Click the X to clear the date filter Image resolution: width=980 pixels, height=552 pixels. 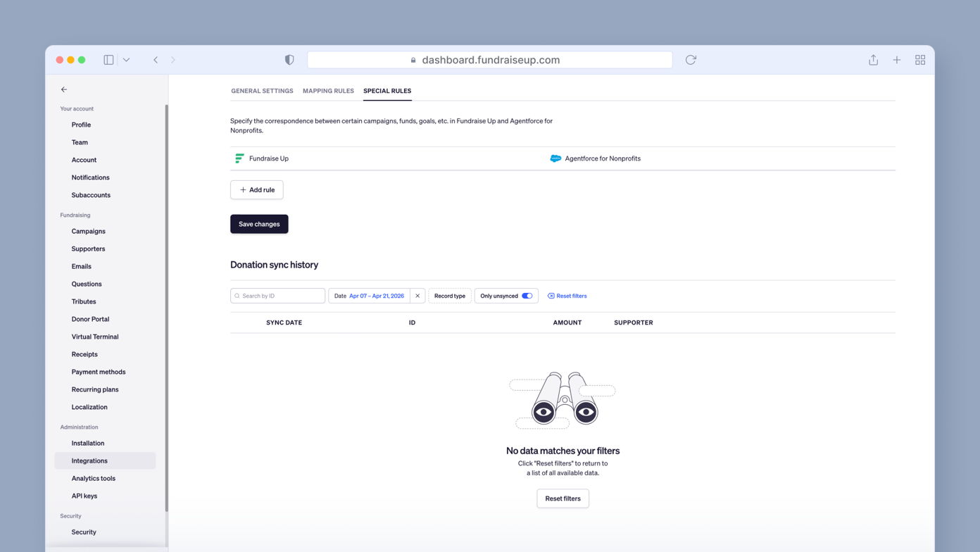pyautogui.click(x=417, y=296)
